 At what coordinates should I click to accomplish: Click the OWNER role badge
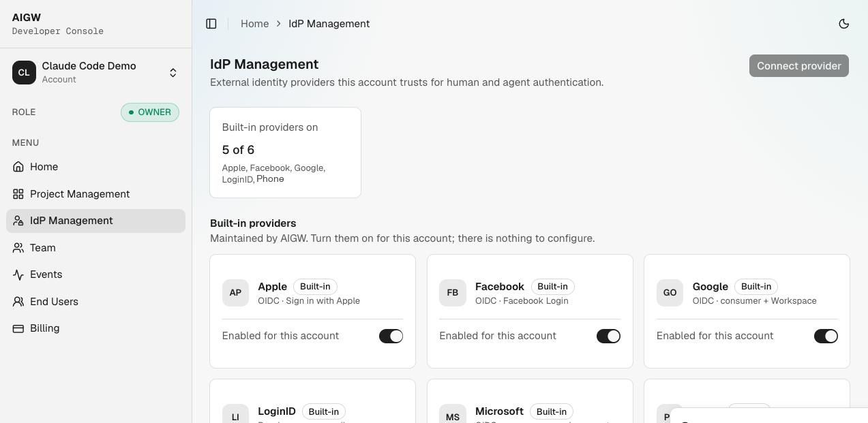150,112
